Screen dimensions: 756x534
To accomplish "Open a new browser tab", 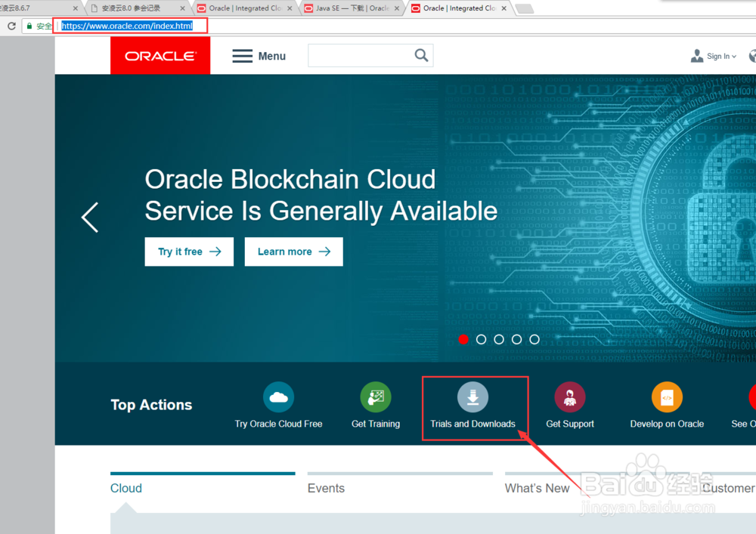I will tap(525, 8).
